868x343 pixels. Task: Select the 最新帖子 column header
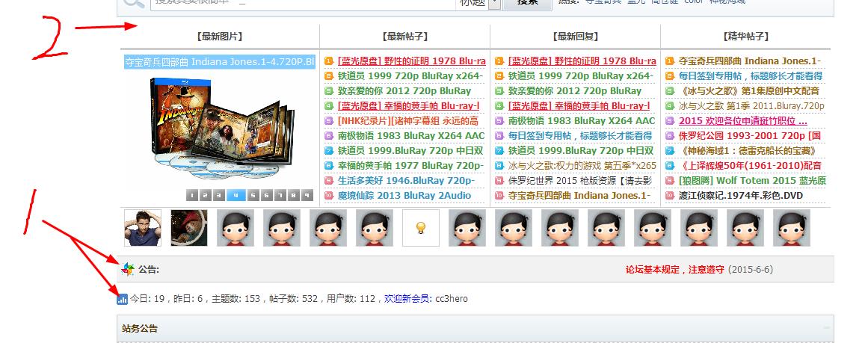(x=406, y=37)
